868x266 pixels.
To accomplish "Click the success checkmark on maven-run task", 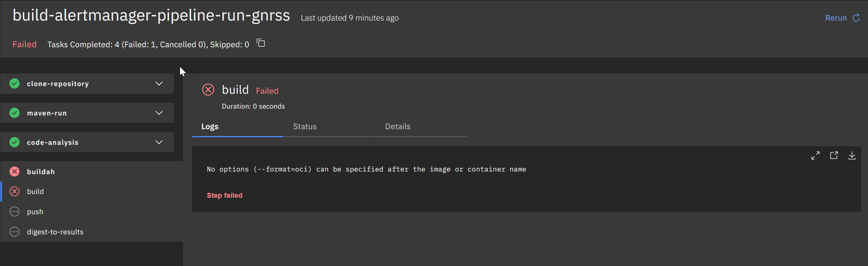I will coord(14,113).
